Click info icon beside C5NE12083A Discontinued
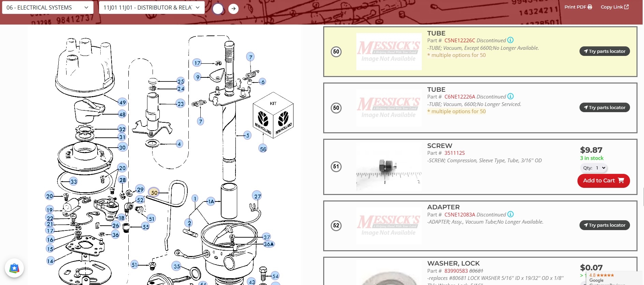 click(510, 214)
